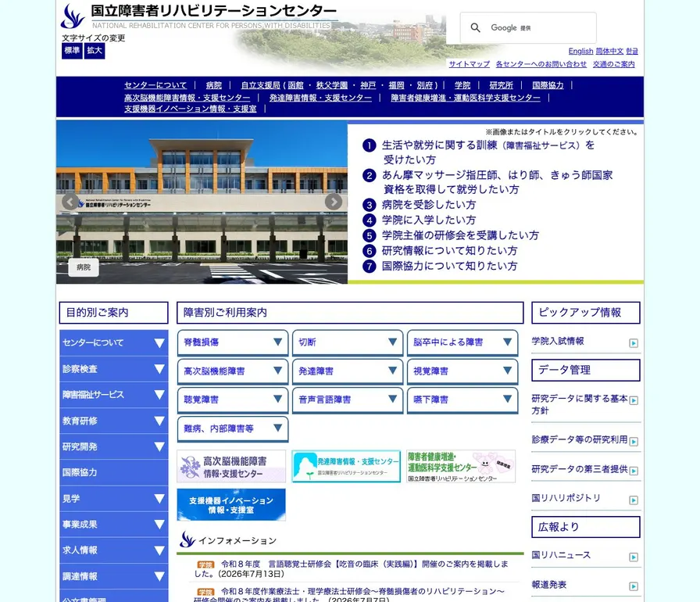Click the search magnifier icon
The image size is (700, 602).
[476, 27]
